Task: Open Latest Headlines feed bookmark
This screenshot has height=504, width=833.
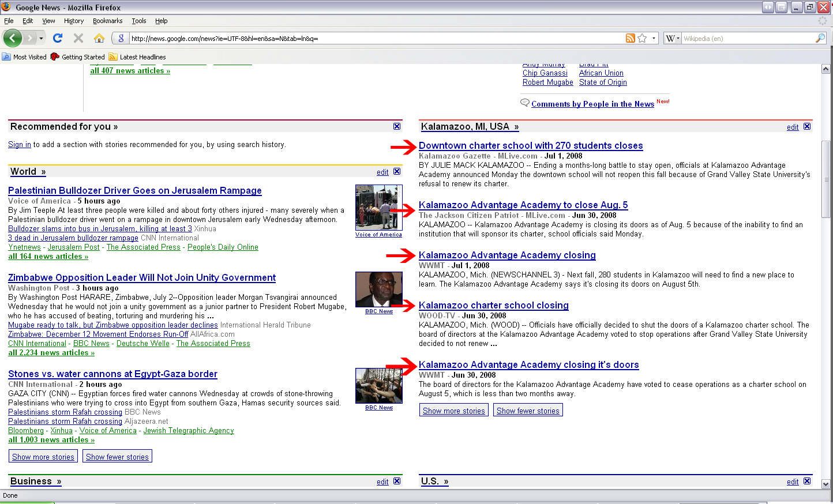Action: pos(137,57)
